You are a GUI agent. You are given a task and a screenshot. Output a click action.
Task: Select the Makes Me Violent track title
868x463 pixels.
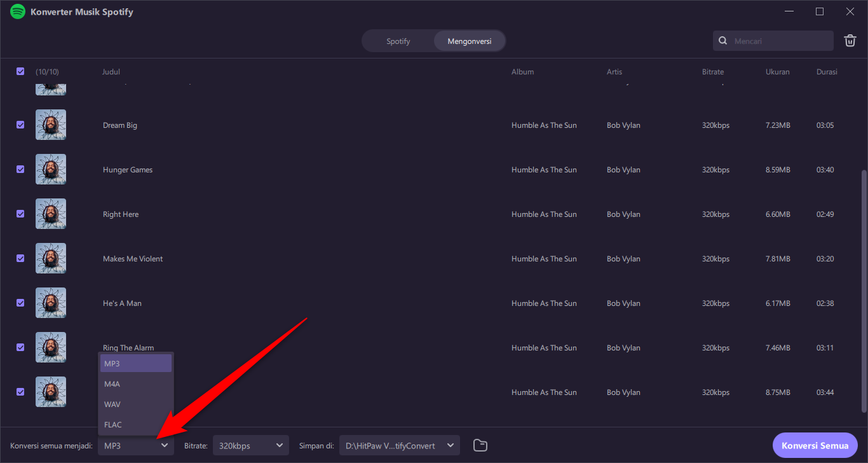click(x=133, y=259)
